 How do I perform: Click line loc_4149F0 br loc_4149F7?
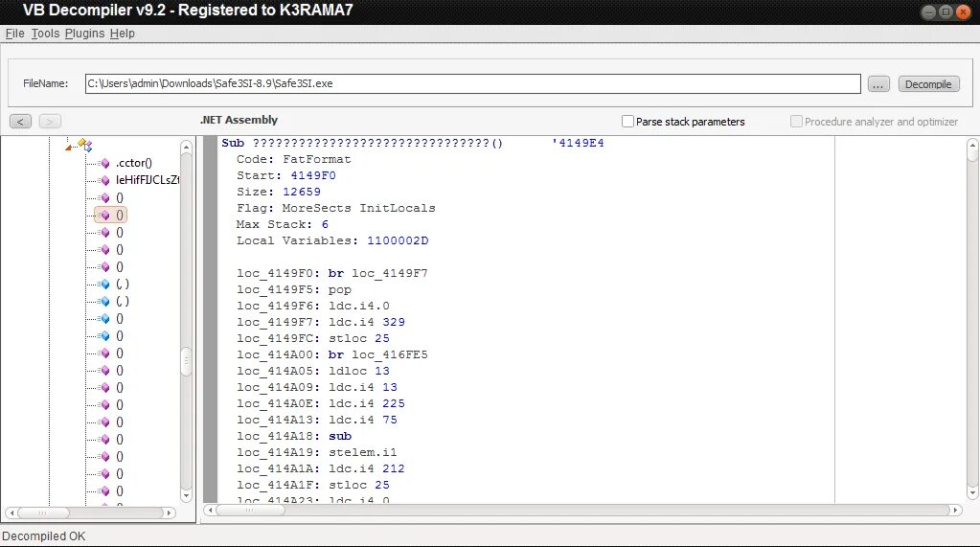(x=331, y=273)
